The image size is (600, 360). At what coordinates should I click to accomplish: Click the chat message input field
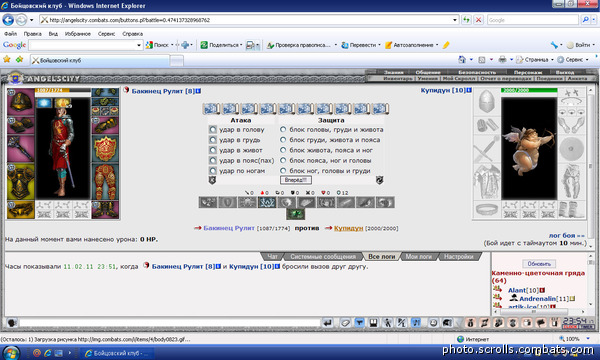click(170, 323)
